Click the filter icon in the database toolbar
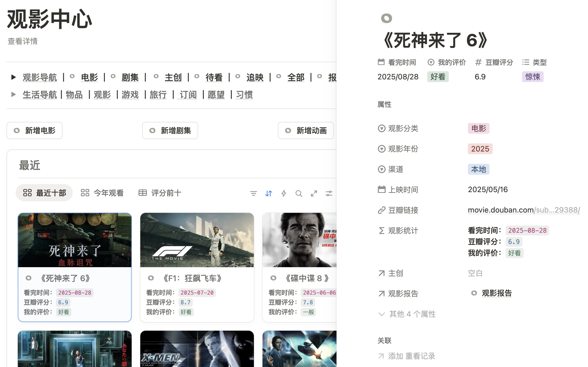This screenshot has height=367, width=588. click(253, 193)
